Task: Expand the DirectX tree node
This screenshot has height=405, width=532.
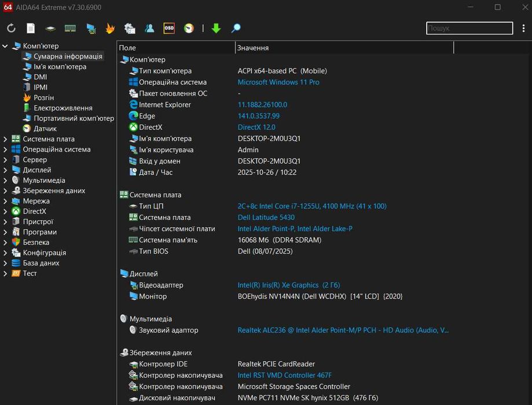Action: pos(5,211)
